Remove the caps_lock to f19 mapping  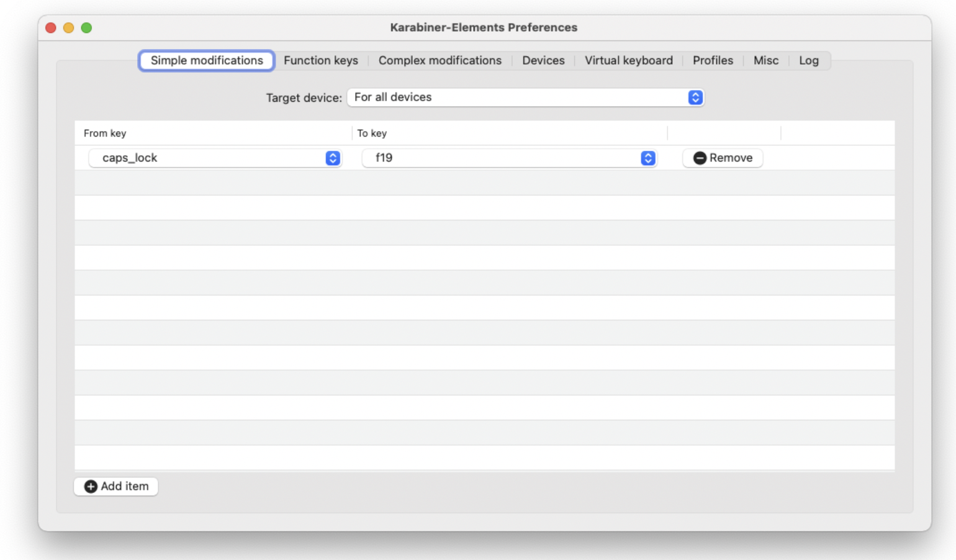point(723,158)
